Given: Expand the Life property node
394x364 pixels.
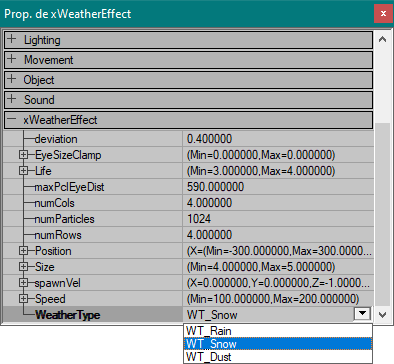Looking at the screenshot, I should [23, 171].
